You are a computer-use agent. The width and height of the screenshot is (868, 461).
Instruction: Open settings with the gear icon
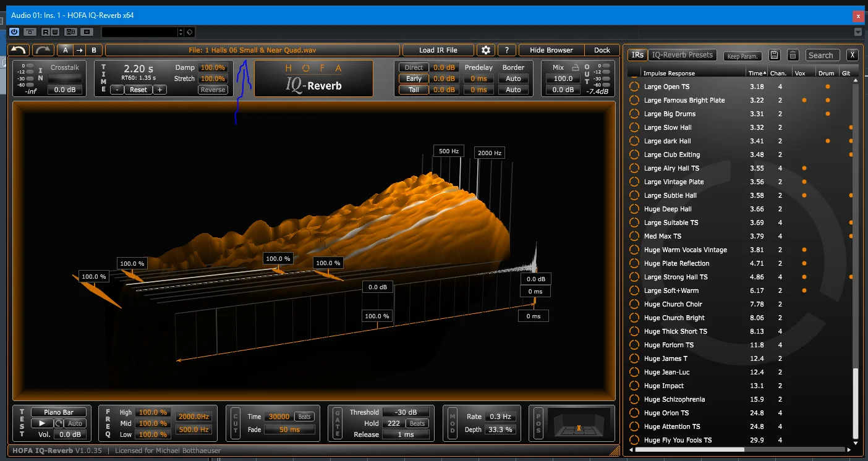(486, 50)
